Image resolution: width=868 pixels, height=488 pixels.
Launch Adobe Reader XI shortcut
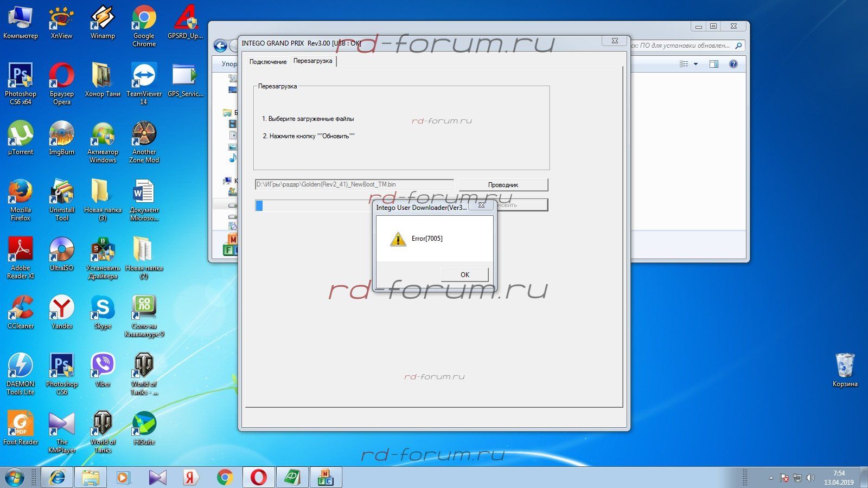(x=21, y=258)
